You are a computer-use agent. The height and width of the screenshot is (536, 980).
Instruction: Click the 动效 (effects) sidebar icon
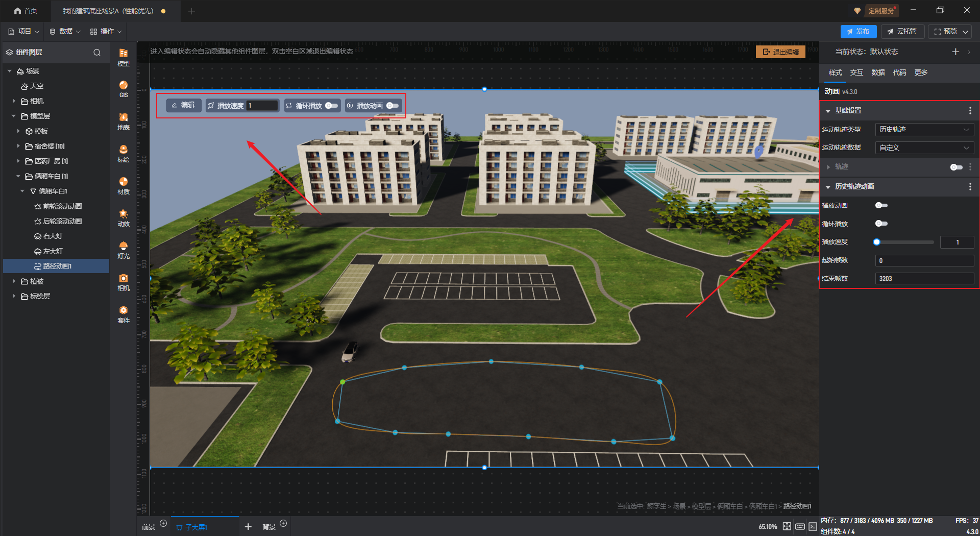(x=123, y=217)
